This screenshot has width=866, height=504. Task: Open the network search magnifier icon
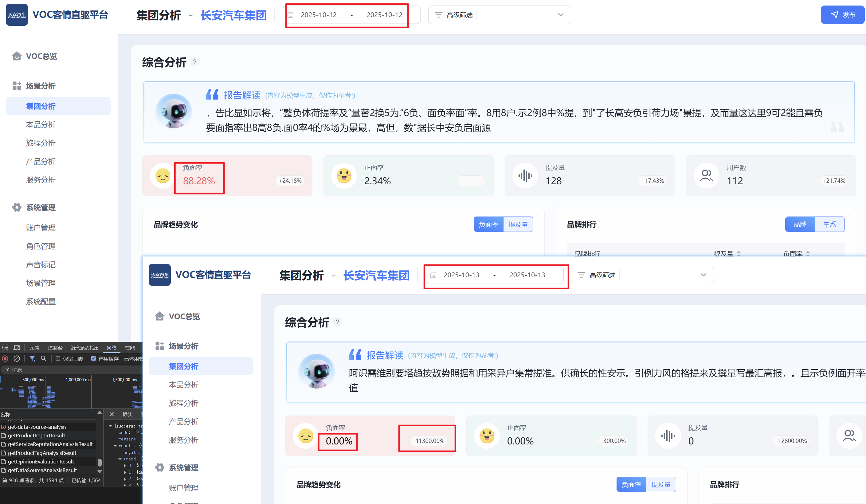44,359
